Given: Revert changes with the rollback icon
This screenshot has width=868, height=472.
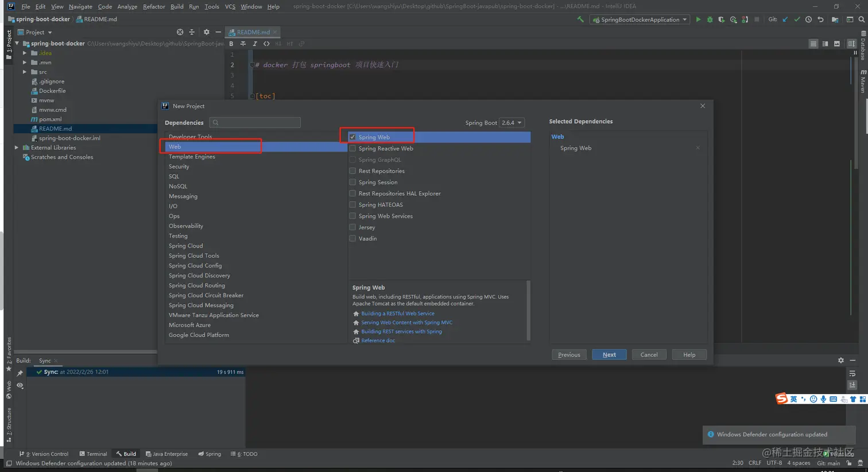Looking at the screenshot, I should pos(820,20).
